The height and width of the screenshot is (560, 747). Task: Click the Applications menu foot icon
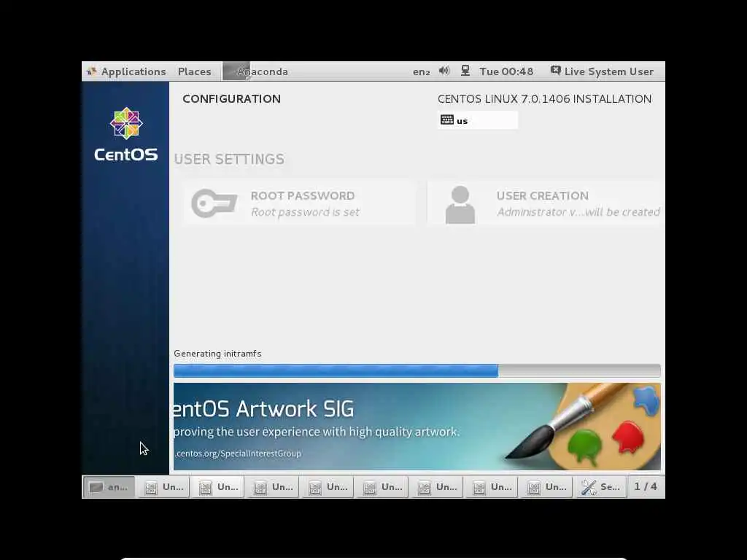[x=91, y=71]
